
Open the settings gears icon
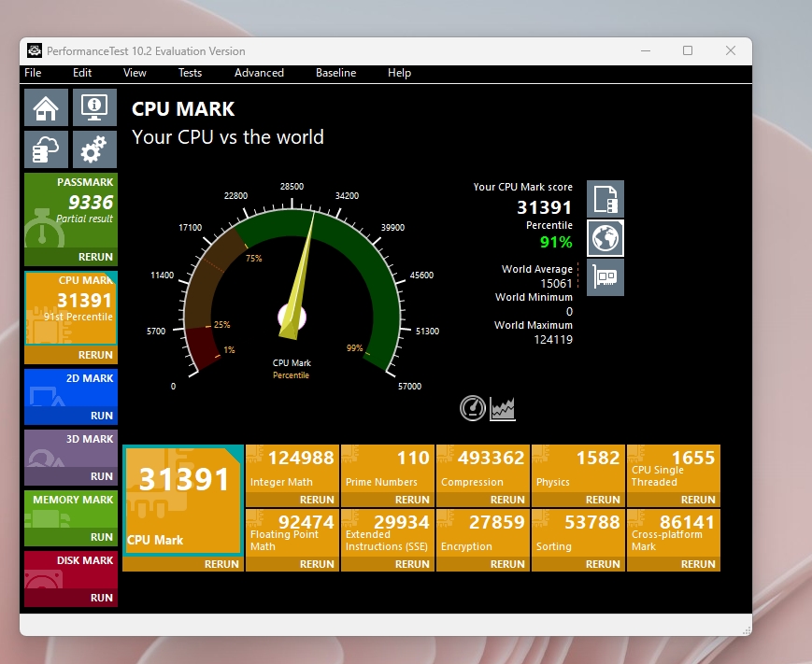pos(94,149)
